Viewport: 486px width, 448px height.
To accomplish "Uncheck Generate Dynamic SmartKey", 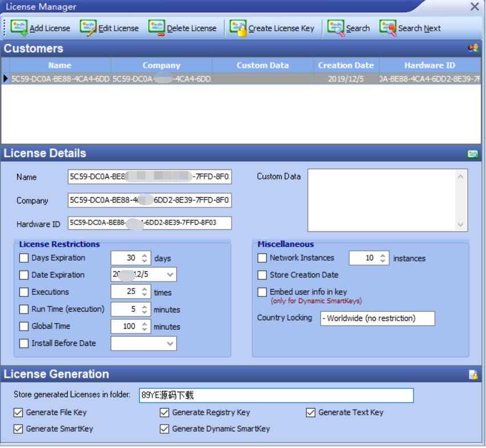I will (x=164, y=429).
